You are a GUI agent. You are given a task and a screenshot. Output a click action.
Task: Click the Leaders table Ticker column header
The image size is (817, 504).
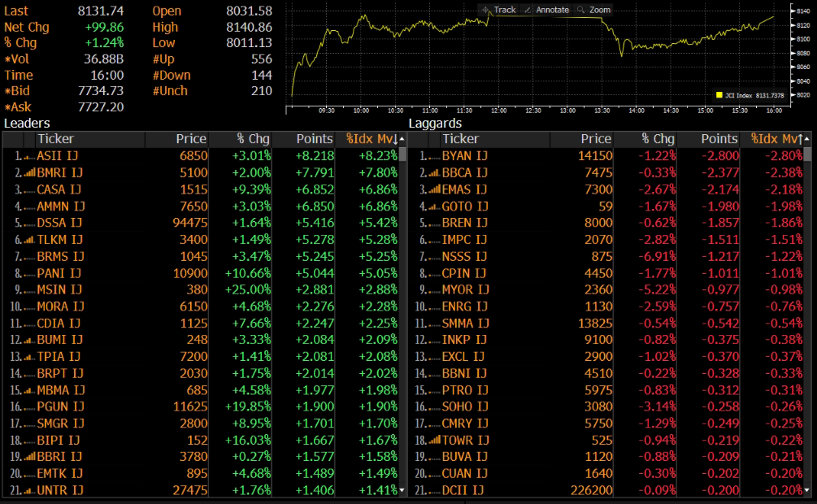[55, 139]
